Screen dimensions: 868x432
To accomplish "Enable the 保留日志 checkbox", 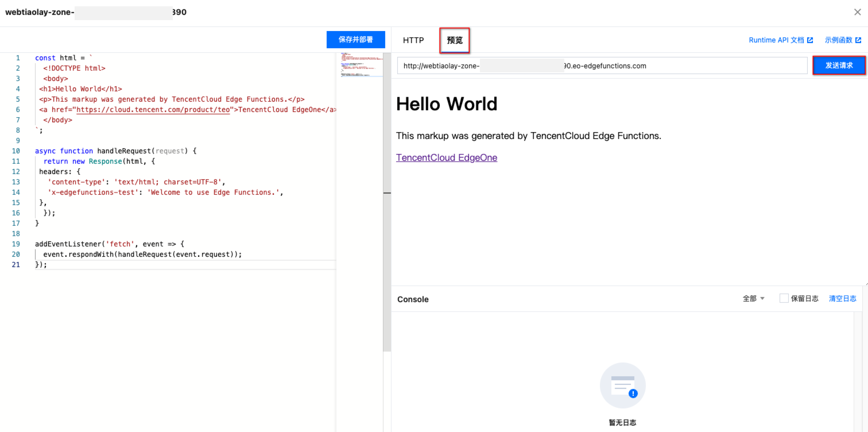I will [x=784, y=298].
